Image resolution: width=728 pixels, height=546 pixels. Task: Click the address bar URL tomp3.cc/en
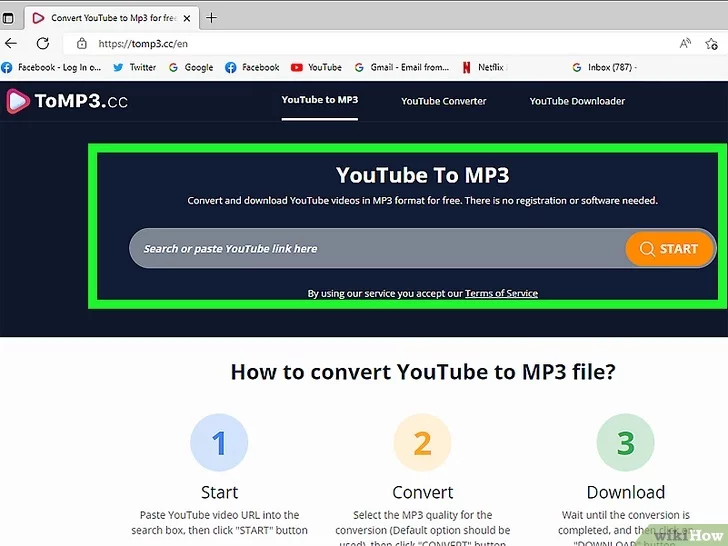point(143,44)
